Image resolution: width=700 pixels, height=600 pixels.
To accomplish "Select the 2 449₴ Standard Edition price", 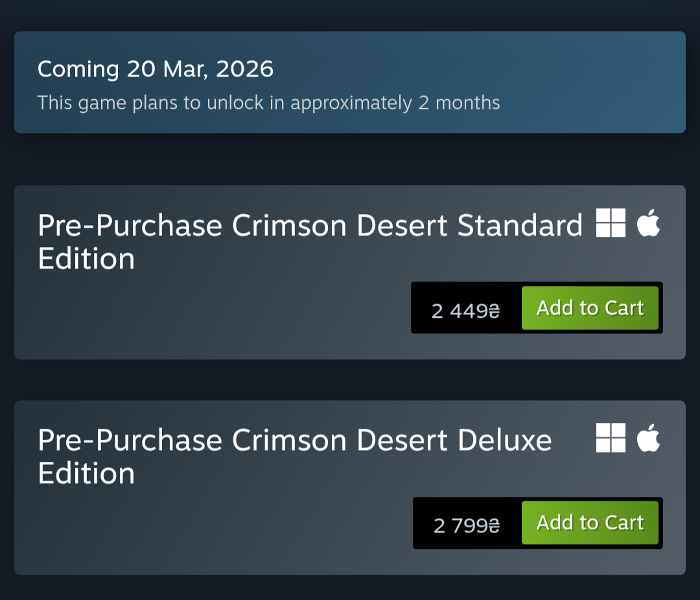I will pyautogui.click(x=465, y=311).
